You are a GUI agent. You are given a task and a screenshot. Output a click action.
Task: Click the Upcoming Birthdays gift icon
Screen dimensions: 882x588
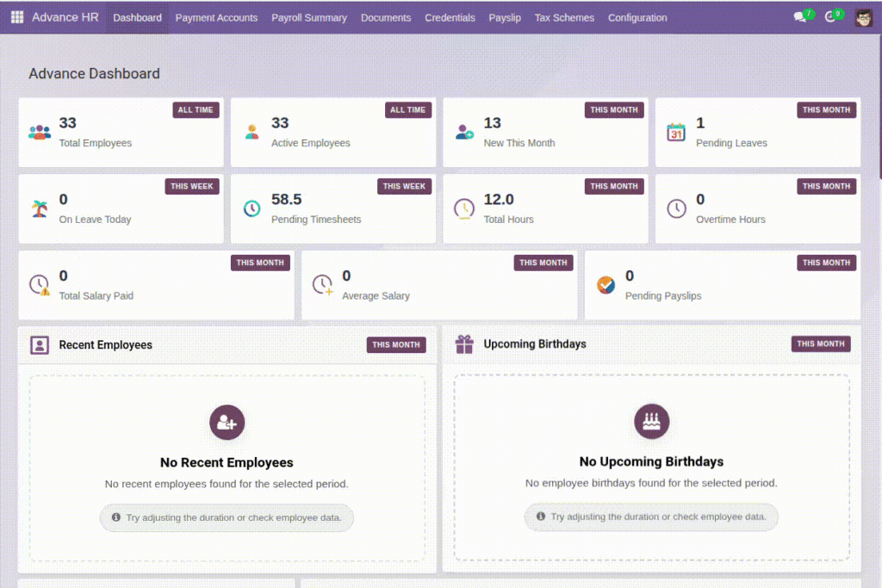(x=464, y=344)
